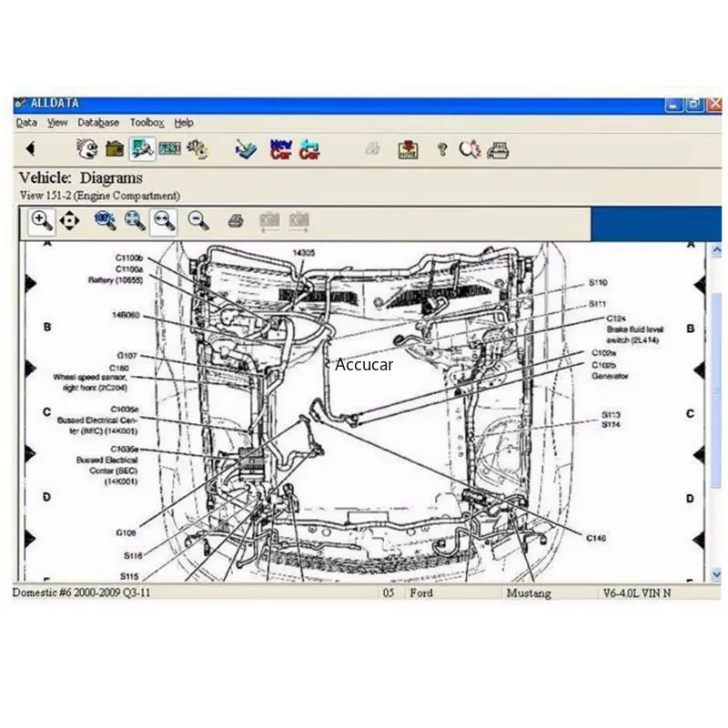Open the View menu
This screenshot has width=728, height=728.
(57, 123)
